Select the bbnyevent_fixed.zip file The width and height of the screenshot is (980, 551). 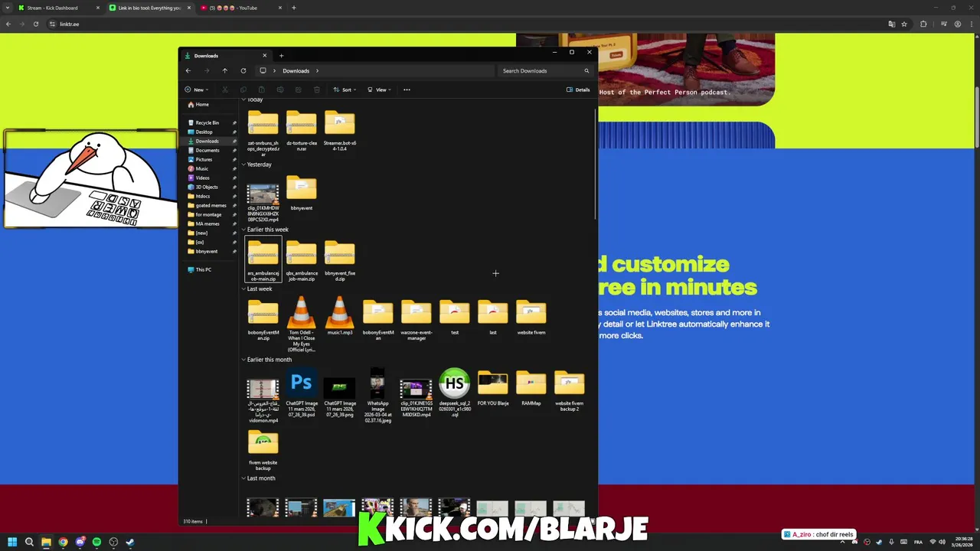[339, 260]
